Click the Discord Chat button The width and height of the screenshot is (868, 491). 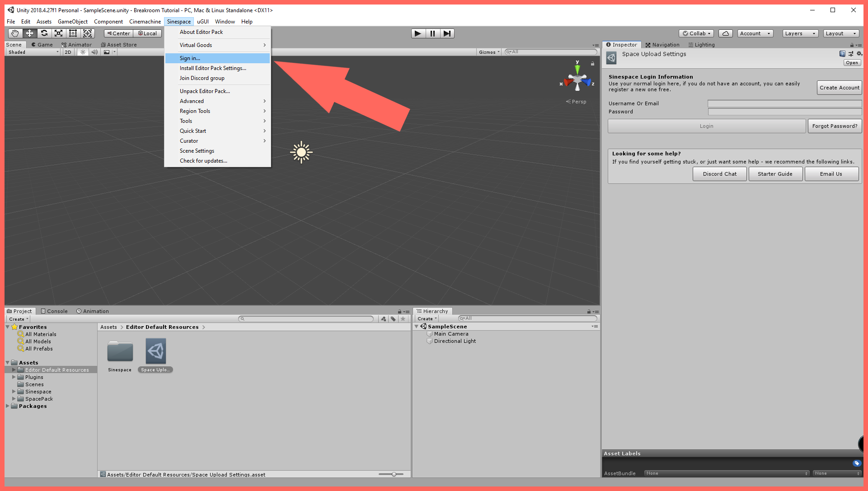point(719,174)
